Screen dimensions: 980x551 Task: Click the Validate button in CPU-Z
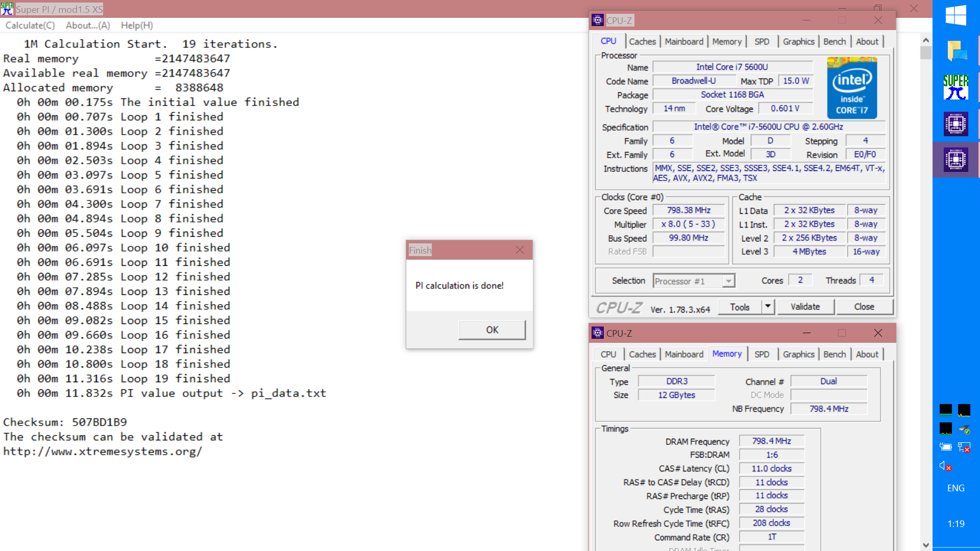(805, 307)
